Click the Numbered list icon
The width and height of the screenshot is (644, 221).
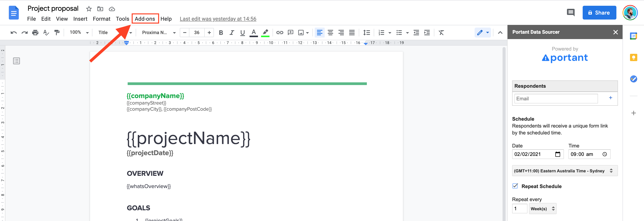381,33
